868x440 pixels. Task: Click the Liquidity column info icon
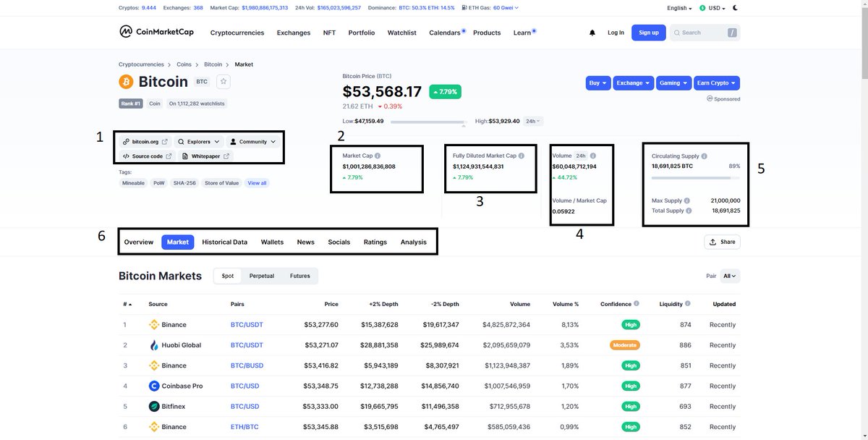click(688, 304)
